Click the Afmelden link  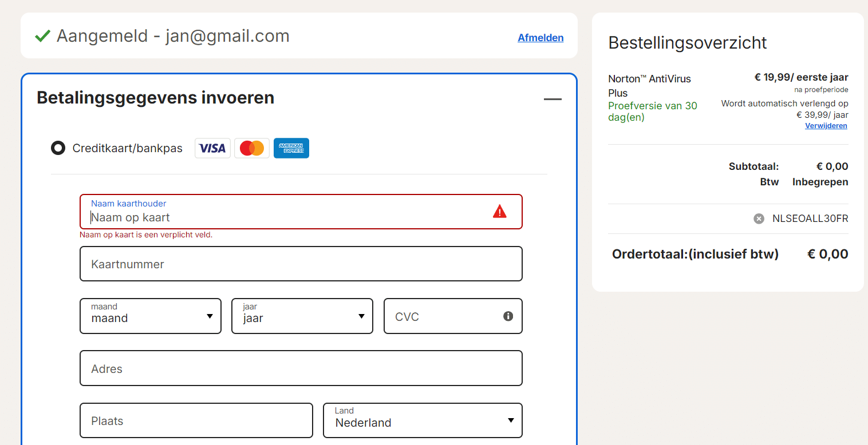[540, 38]
